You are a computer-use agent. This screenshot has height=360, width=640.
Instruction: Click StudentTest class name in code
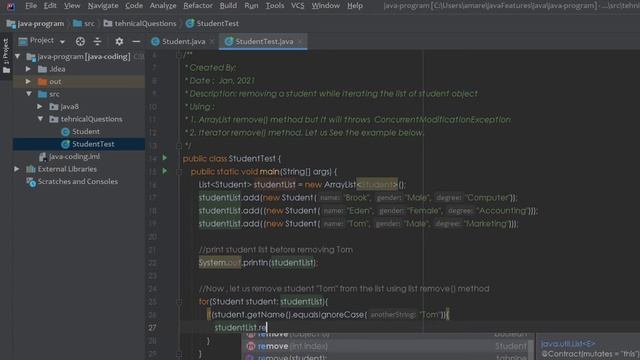point(252,158)
